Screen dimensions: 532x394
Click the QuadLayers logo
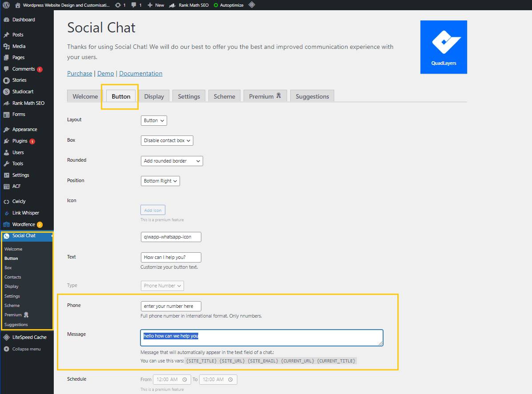[x=444, y=47]
